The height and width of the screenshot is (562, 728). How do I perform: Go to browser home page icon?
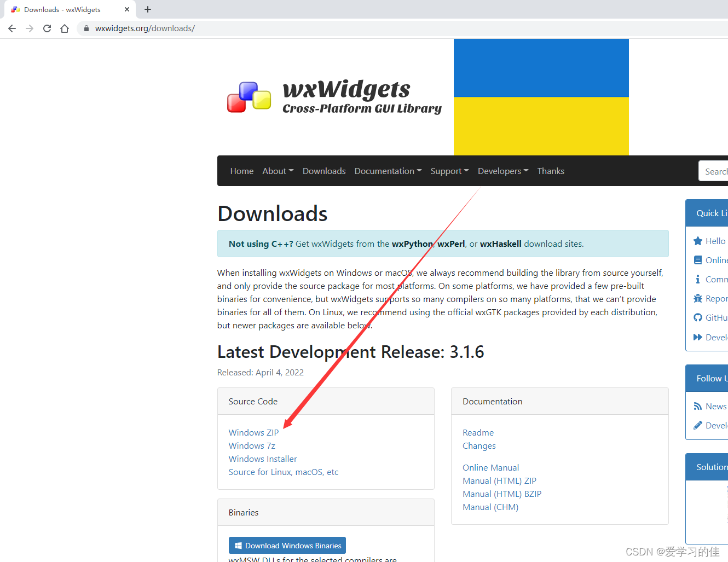coord(65,28)
